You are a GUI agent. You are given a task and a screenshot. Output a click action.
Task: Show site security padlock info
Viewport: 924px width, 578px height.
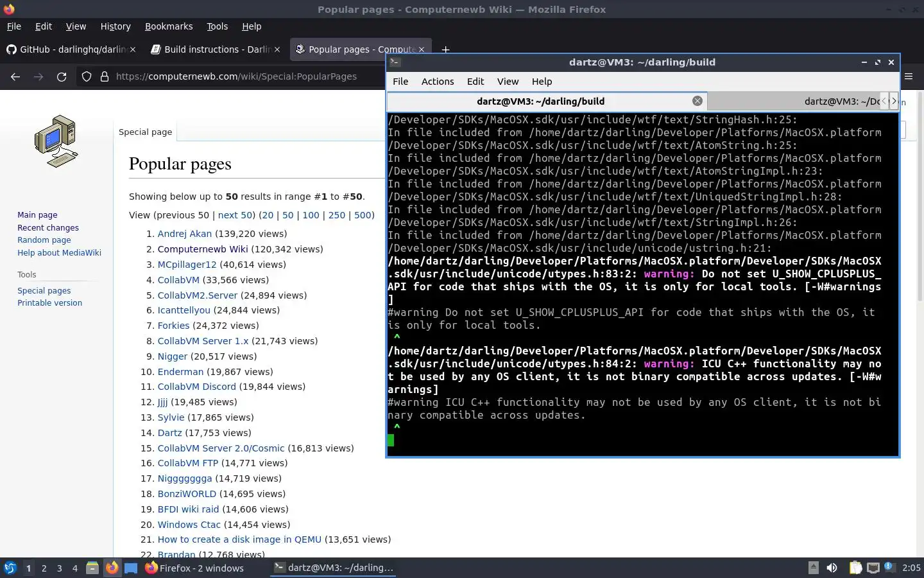(x=105, y=76)
